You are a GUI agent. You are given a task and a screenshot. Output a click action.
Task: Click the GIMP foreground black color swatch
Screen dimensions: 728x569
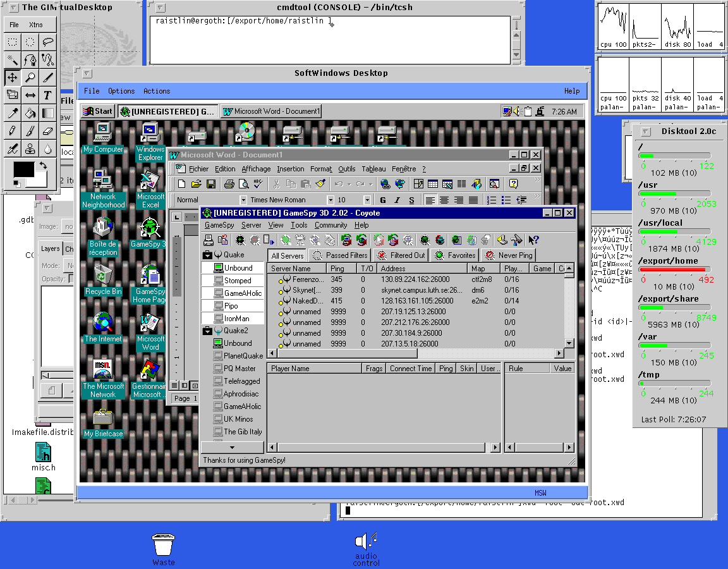click(x=23, y=169)
